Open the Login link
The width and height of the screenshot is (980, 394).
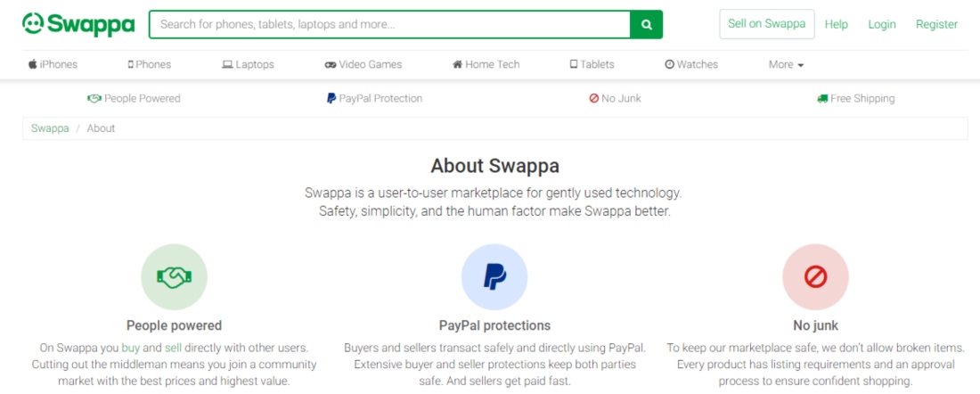(x=882, y=24)
